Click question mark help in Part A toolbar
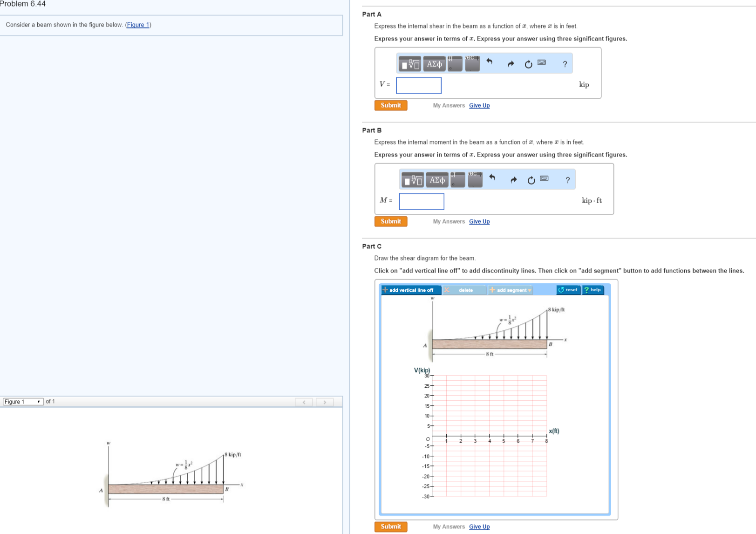This screenshot has height=534, width=756. (565, 64)
